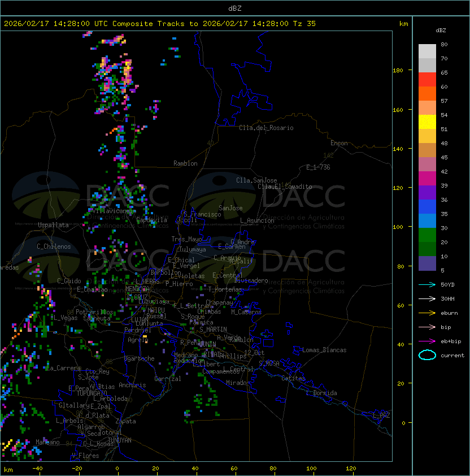Screen dimensions: 470x476
Task: Click the magenta eb+bip arrow legend icon
Action: (427, 341)
